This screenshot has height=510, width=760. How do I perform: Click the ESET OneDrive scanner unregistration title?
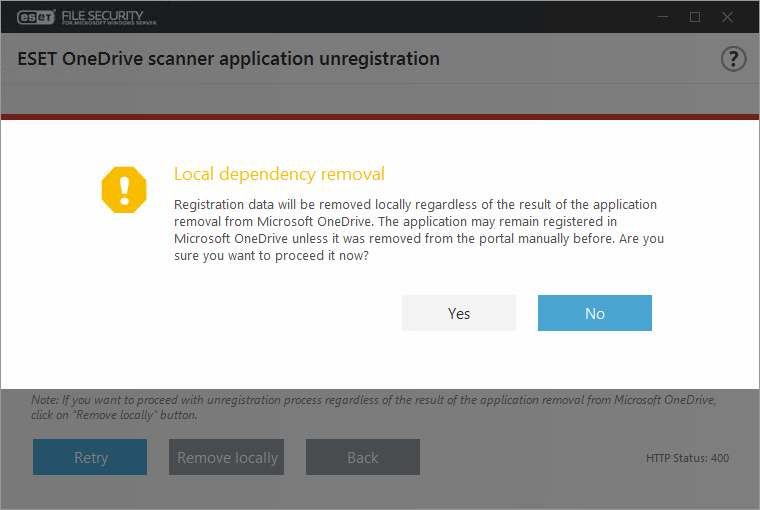pyautogui.click(x=229, y=59)
